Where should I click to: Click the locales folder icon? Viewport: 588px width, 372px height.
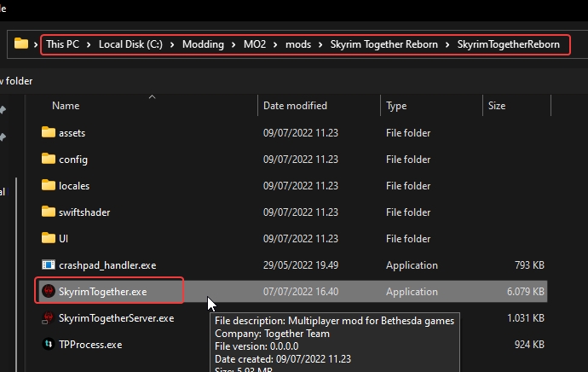(49, 186)
